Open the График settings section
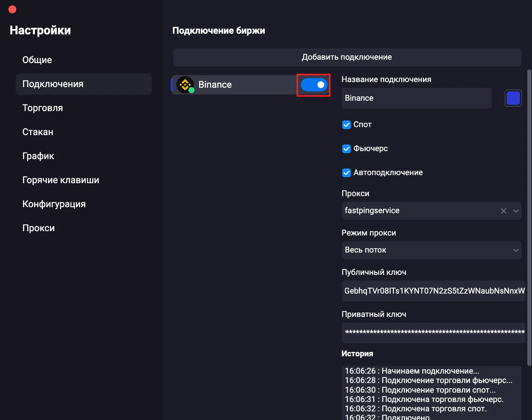This screenshot has height=420, width=532. [38, 156]
